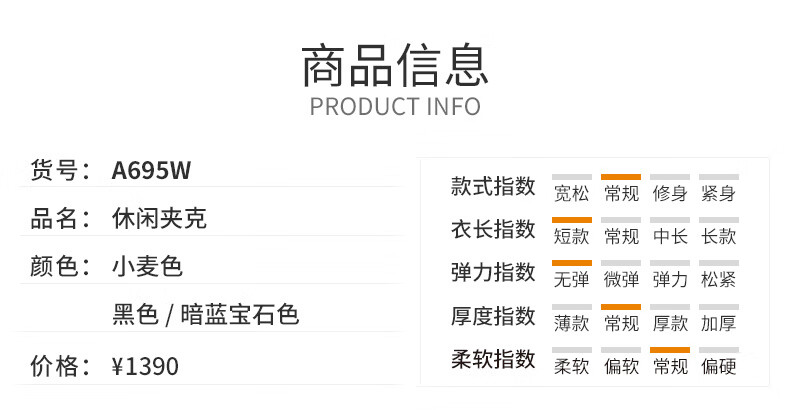Pick 松紧 elasticity option
This screenshot has width=790, height=410.
(x=718, y=280)
